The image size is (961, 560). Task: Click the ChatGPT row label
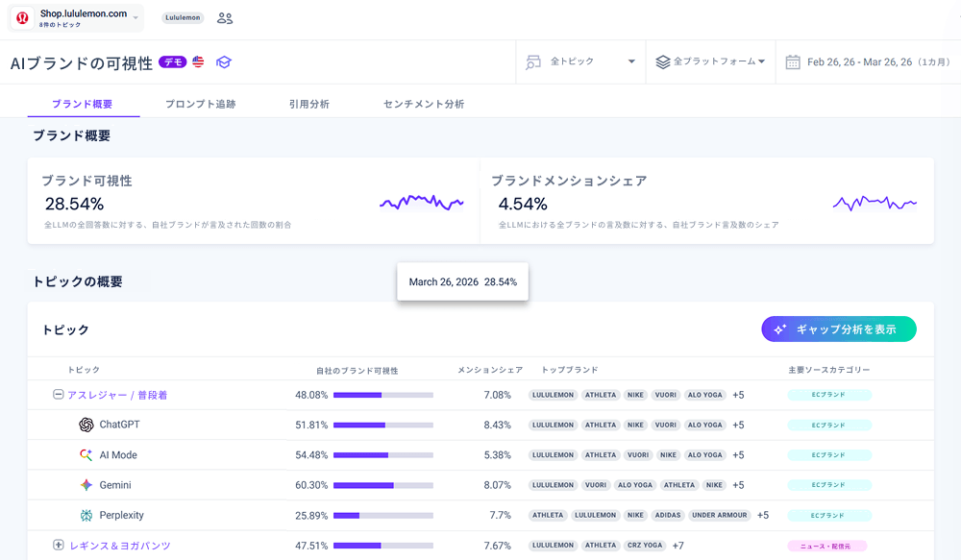119,425
